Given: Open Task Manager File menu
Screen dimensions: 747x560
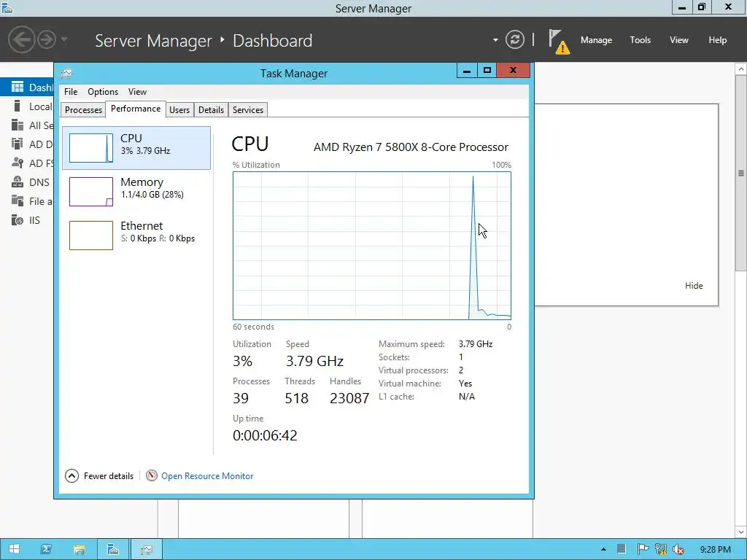Looking at the screenshot, I should 71,92.
